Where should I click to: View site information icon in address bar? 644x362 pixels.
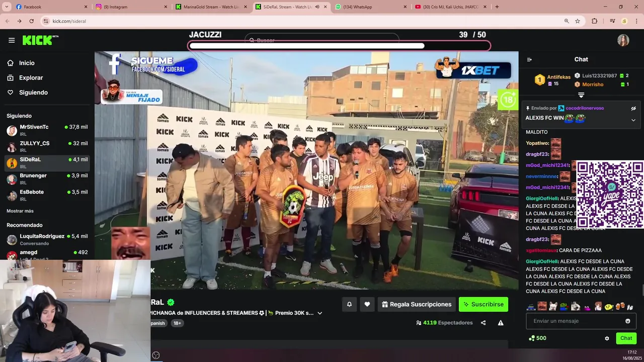pos(46,21)
